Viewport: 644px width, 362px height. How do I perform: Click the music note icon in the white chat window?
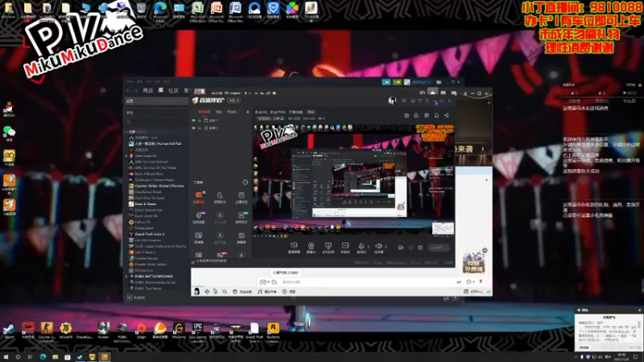259,291
